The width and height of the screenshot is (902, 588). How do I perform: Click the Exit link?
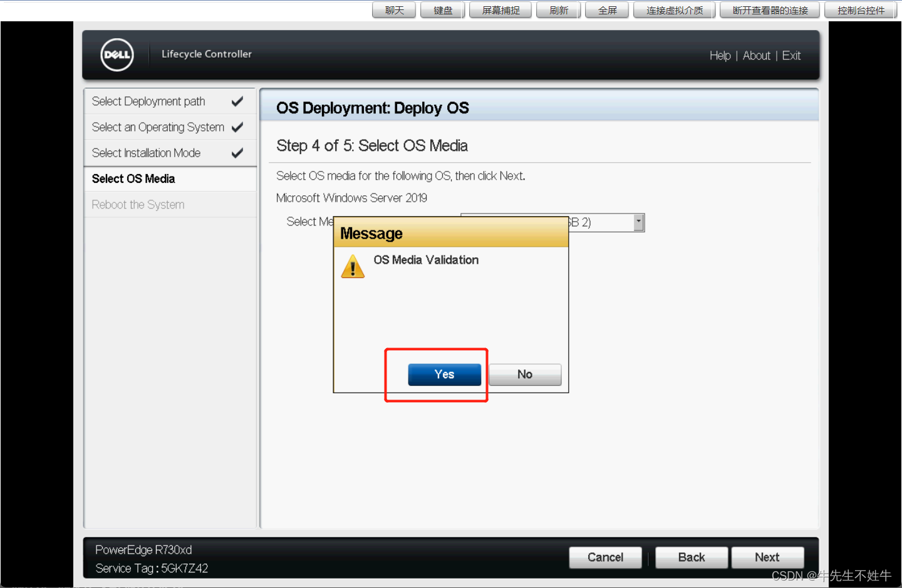791,56
